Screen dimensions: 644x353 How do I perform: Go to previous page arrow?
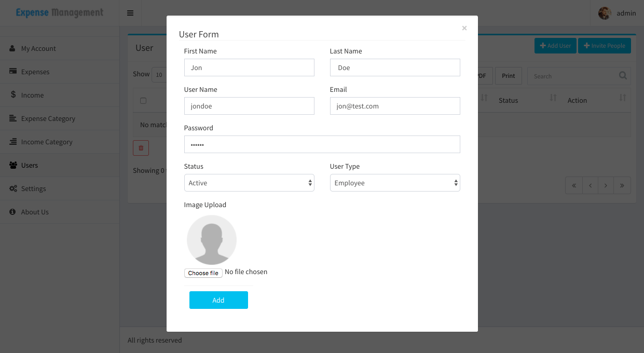(x=590, y=185)
